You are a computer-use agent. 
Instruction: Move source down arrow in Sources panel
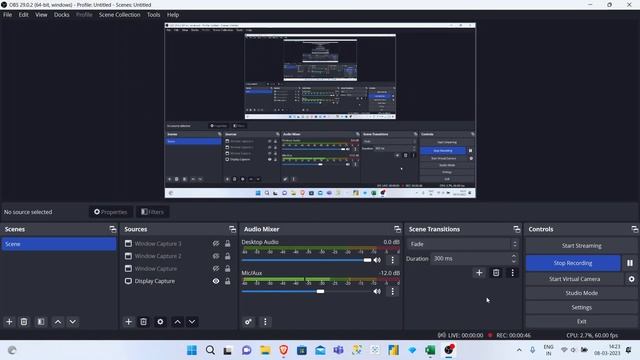(x=192, y=322)
